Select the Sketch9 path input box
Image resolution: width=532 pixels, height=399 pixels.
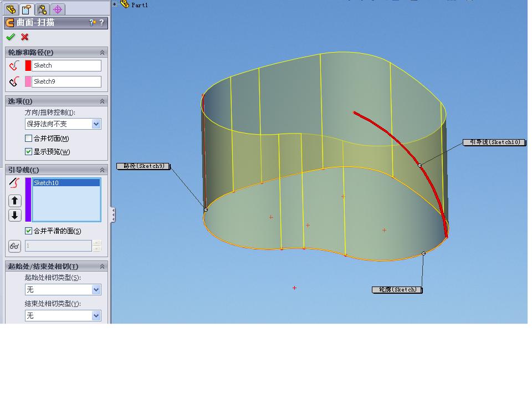click(x=66, y=81)
